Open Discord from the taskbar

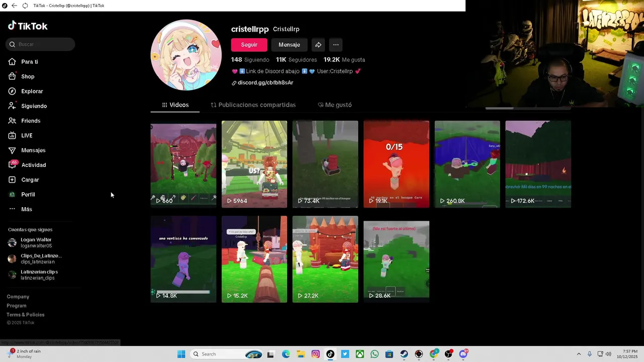(x=463, y=354)
